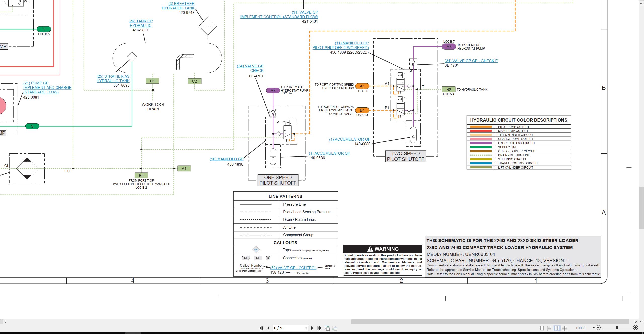This screenshot has height=334, width=644.
Task: Click the zoom in plus button
Action: coord(636,328)
